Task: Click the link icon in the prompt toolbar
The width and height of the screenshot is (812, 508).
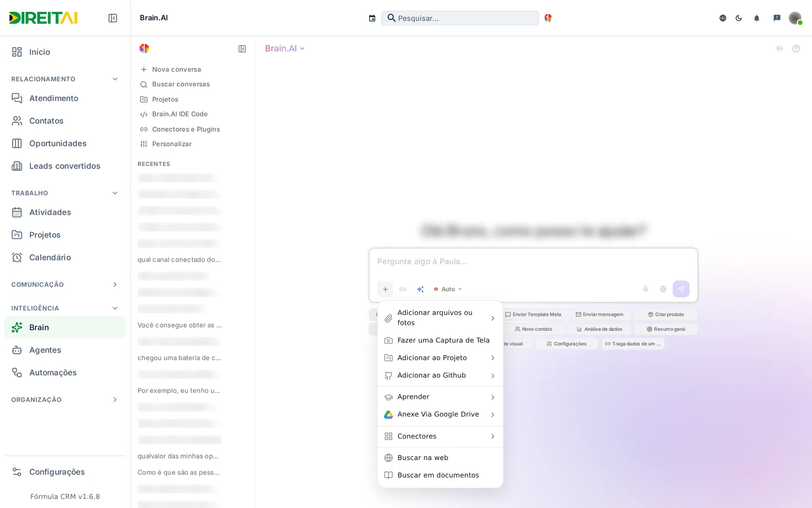Action: click(403, 289)
